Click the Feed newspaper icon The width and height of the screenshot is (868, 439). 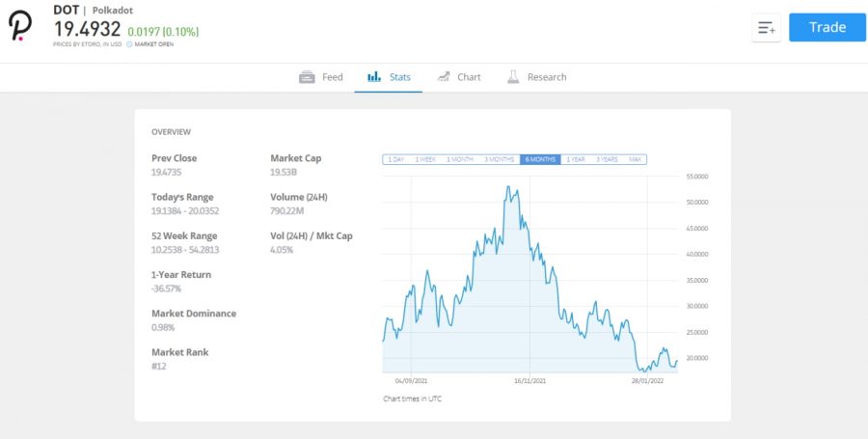click(x=307, y=77)
